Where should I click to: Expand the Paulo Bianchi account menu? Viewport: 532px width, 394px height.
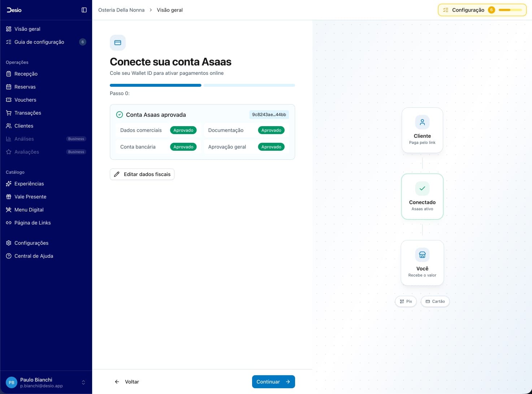(46, 382)
